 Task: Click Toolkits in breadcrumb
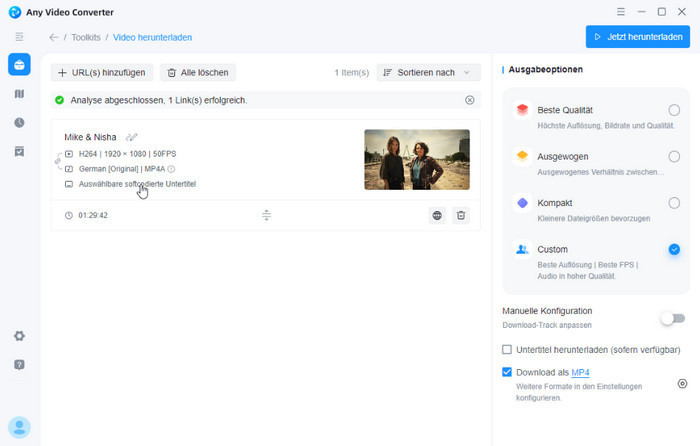pos(86,38)
